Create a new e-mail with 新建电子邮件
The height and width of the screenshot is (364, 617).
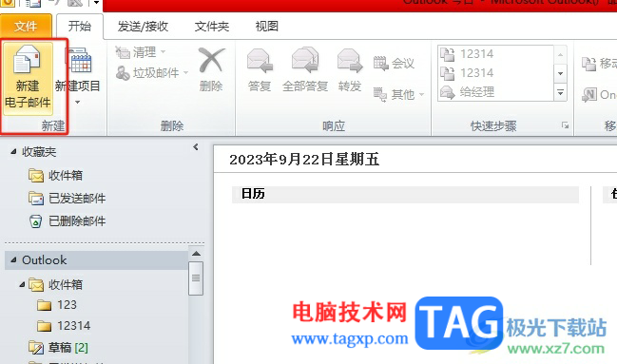[28, 78]
